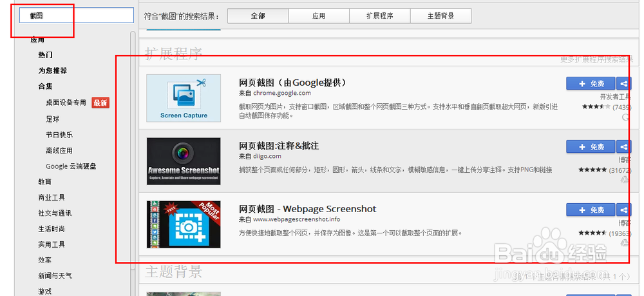The height and width of the screenshot is (296, 644).
Task: Open 足球 collection
Action: point(53,119)
